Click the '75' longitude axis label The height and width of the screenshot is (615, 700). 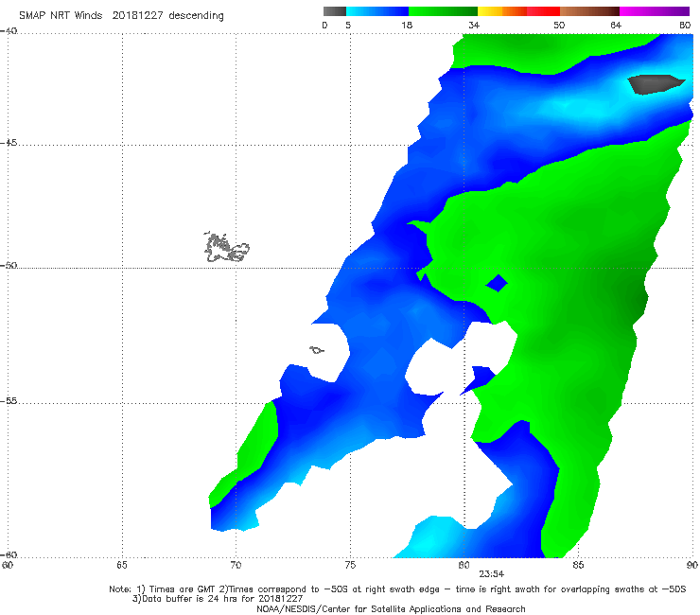tap(350, 565)
